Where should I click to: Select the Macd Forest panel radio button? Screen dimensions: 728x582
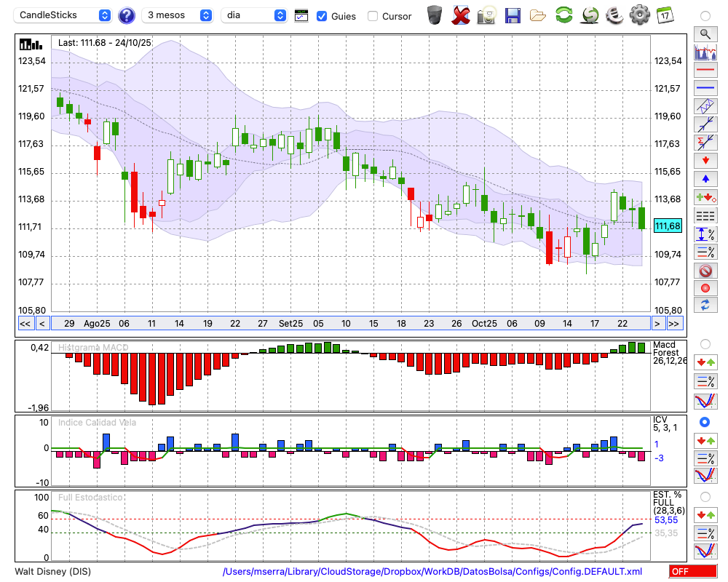pos(705,343)
